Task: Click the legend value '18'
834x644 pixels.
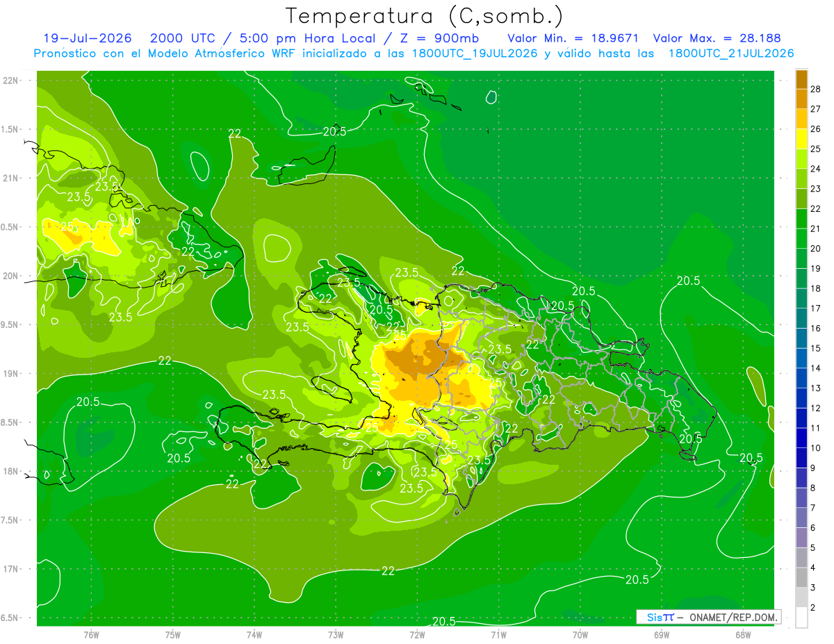Action: coord(816,288)
